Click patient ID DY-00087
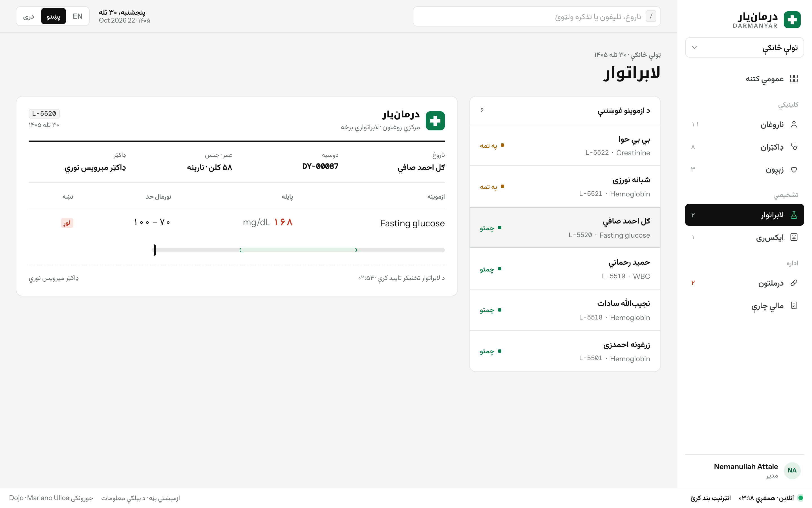Image resolution: width=812 pixels, height=508 pixels. (320, 166)
